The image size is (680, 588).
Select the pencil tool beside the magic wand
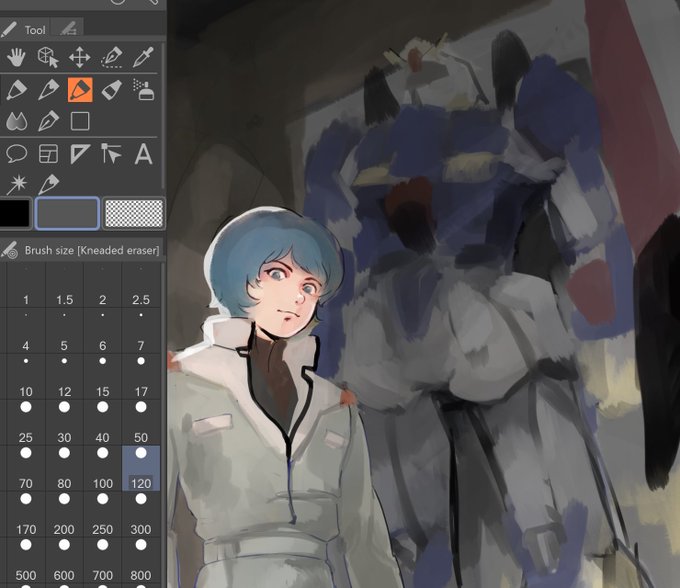tap(48, 185)
